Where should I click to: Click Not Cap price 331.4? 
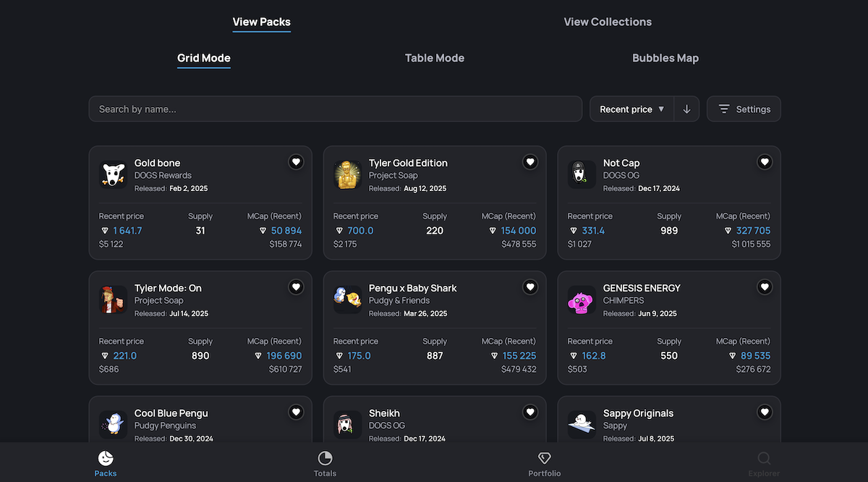point(593,231)
